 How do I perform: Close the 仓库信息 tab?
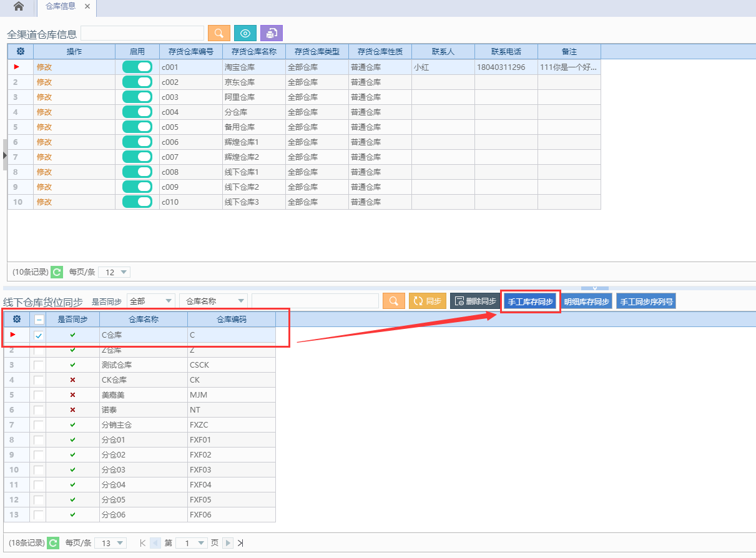(87, 6)
